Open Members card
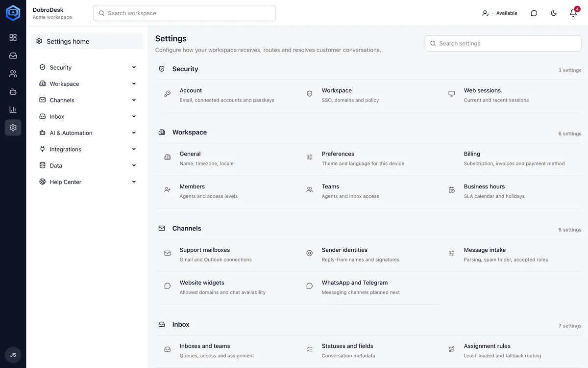588x368 pixels. click(226, 191)
